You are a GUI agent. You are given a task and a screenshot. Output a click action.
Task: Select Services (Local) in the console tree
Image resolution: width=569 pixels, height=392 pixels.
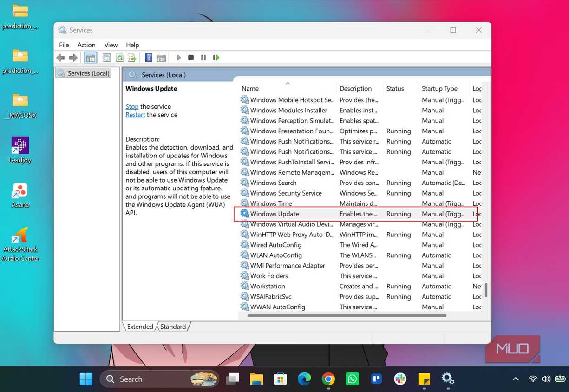tap(84, 73)
